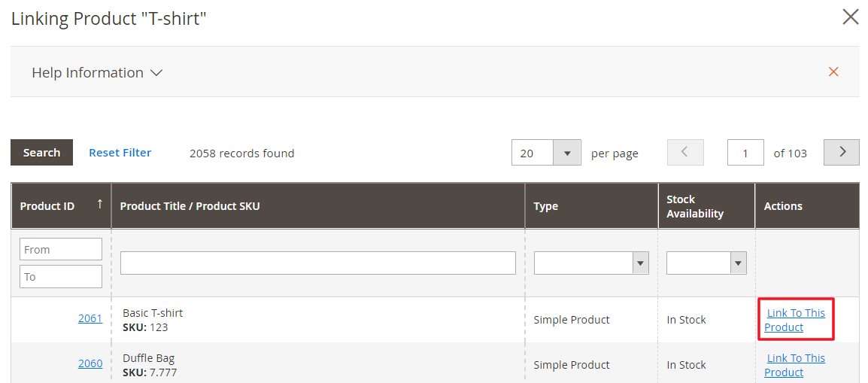The image size is (868, 383).
Task: Link to the Basic T-shirt product
Action: coord(795,320)
